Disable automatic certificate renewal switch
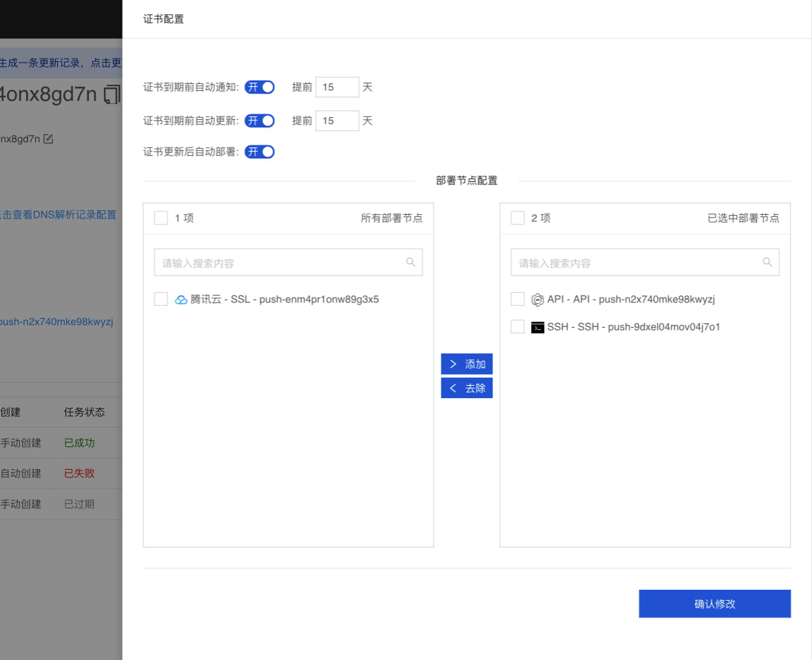This screenshot has height=660, width=812. point(260,121)
